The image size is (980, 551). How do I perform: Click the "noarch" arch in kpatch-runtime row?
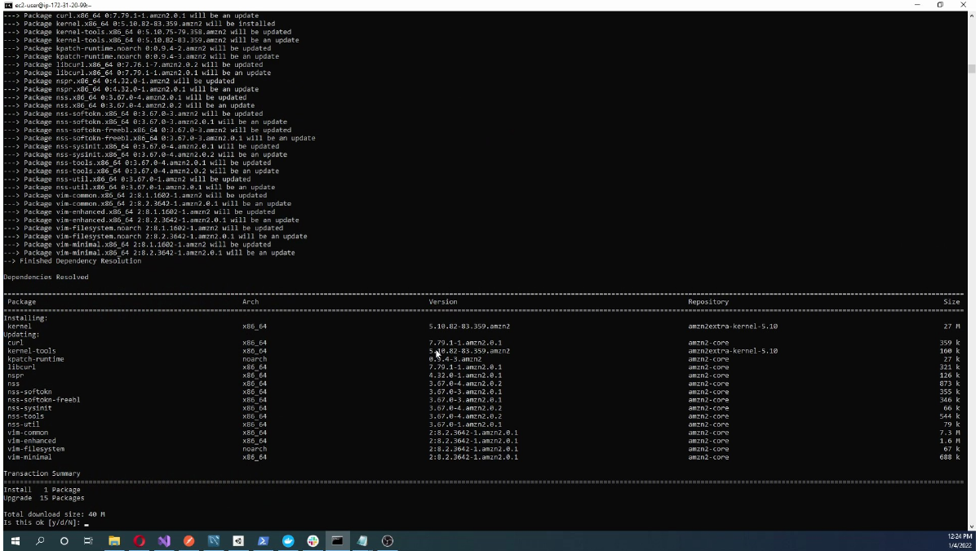pos(255,358)
